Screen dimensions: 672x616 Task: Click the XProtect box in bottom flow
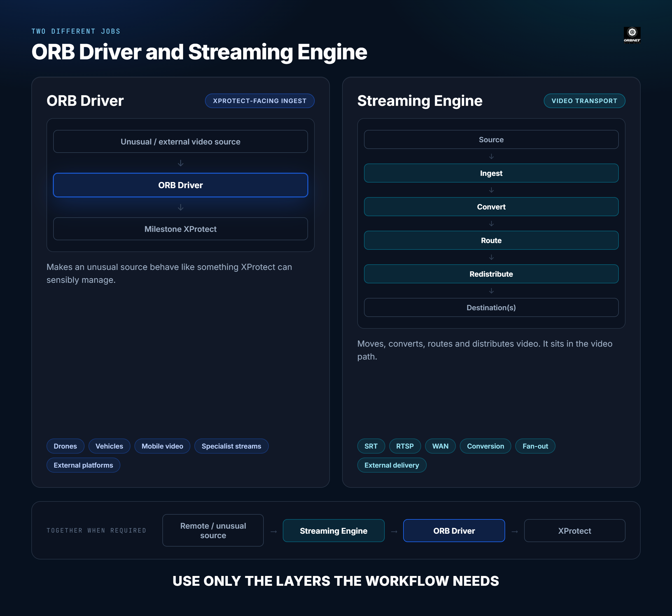click(575, 531)
